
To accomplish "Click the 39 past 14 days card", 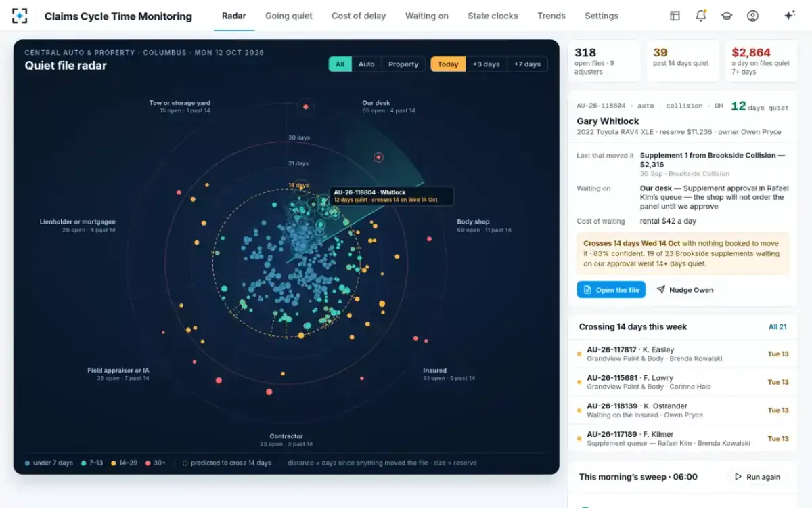I will pos(682,61).
